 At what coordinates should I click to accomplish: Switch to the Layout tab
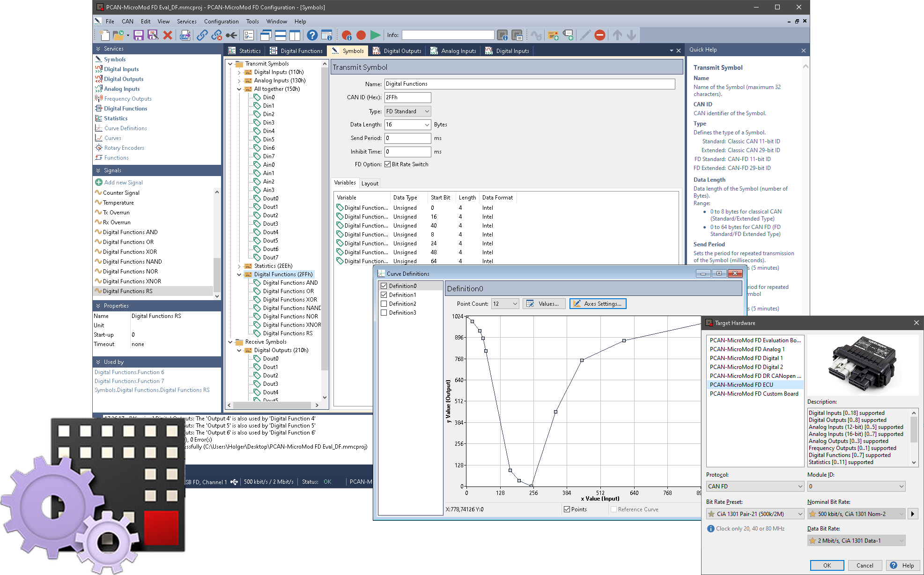coord(370,184)
